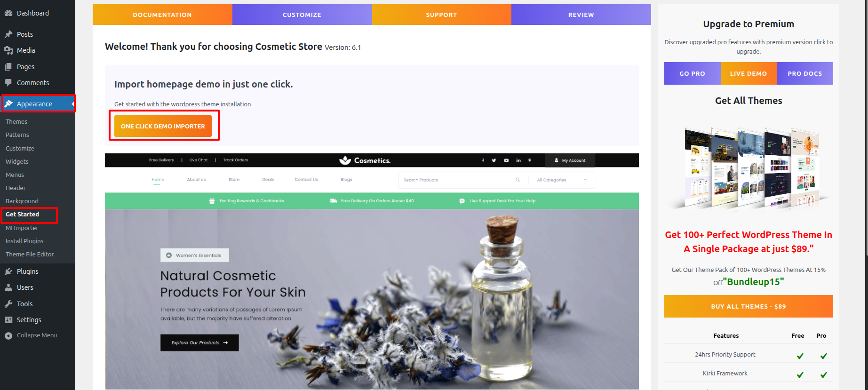This screenshot has height=390, width=868.
Task: Open the Dashboard gauge icon
Action: 8,13
